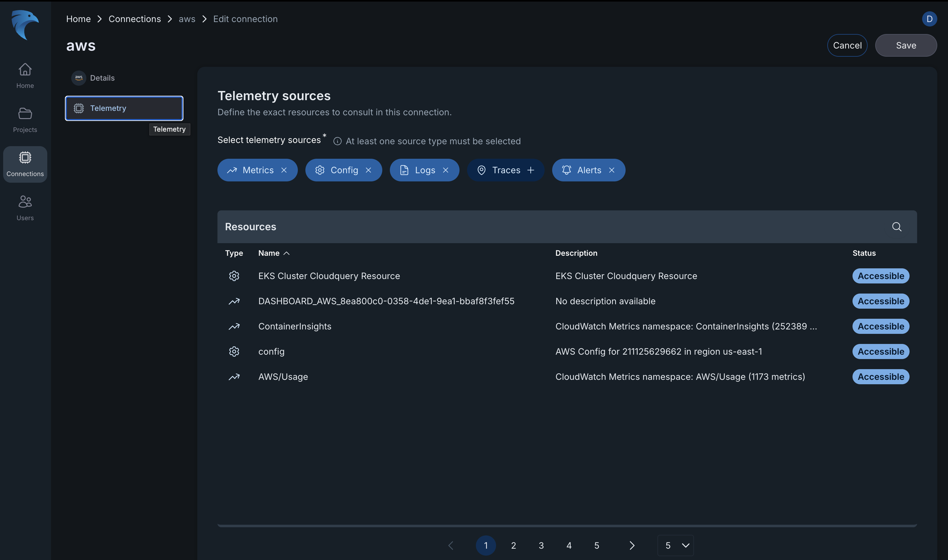The height and width of the screenshot is (560, 948).
Task: Remove Metrics from selected telemetry sources
Action: click(284, 170)
